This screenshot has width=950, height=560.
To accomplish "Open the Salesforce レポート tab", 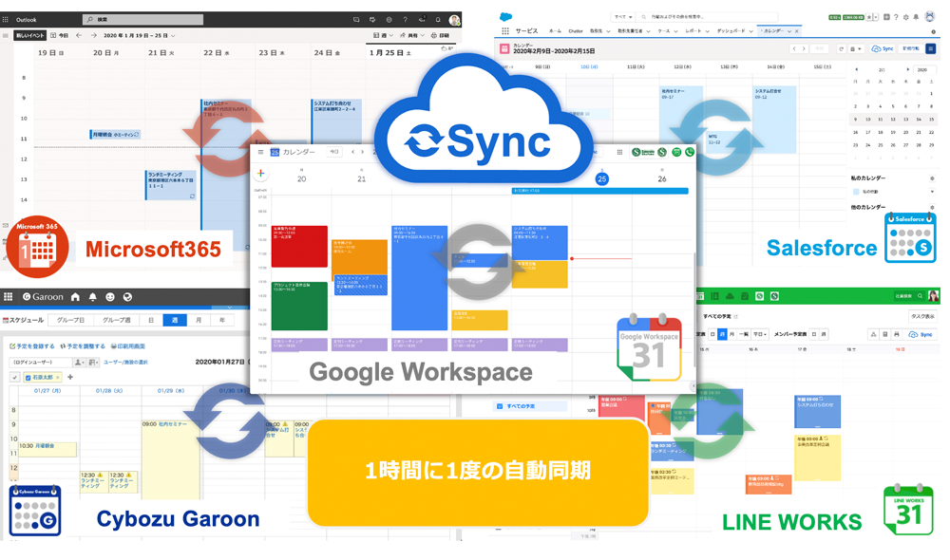I will (695, 31).
